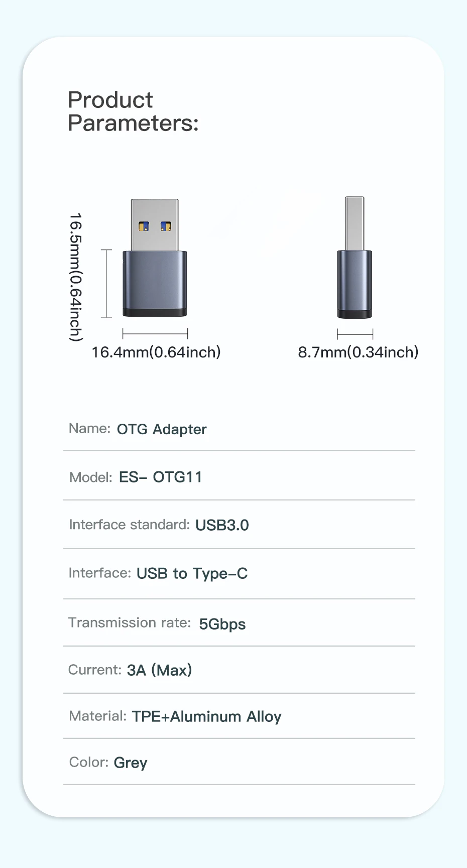The height and width of the screenshot is (868, 467).
Task: Click the 8.7mm(0.34inch) thickness label
Action: (x=358, y=352)
